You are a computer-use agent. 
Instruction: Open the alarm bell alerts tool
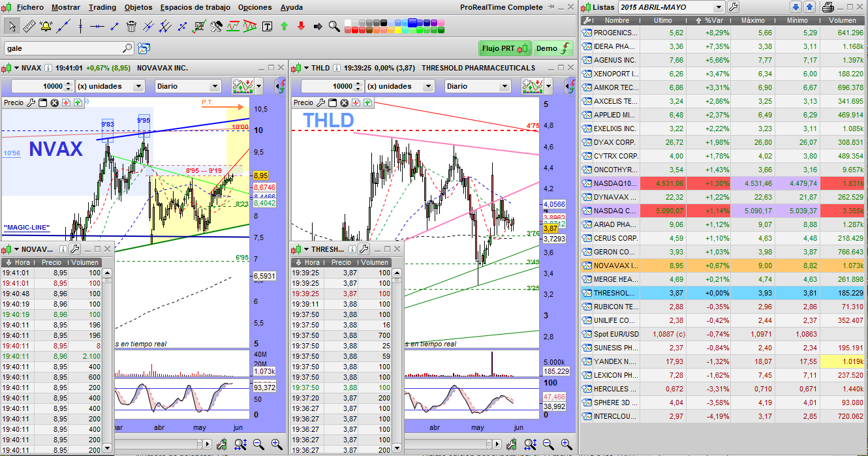[46, 26]
